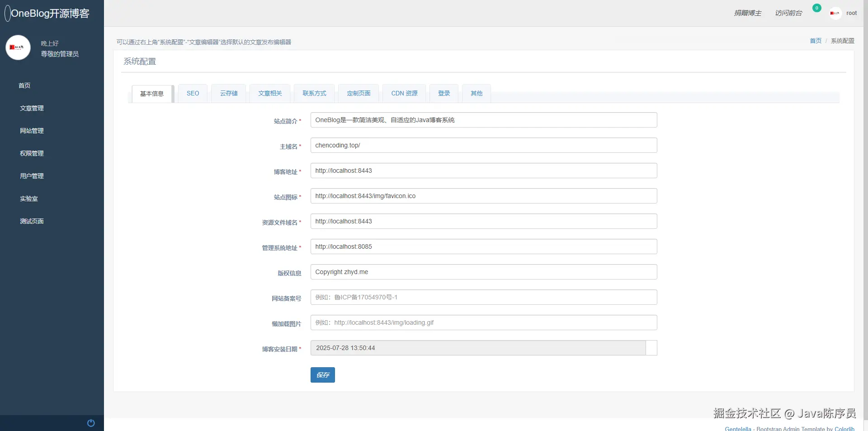
Task: Select the 基本信息 tab
Action: (x=152, y=94)
